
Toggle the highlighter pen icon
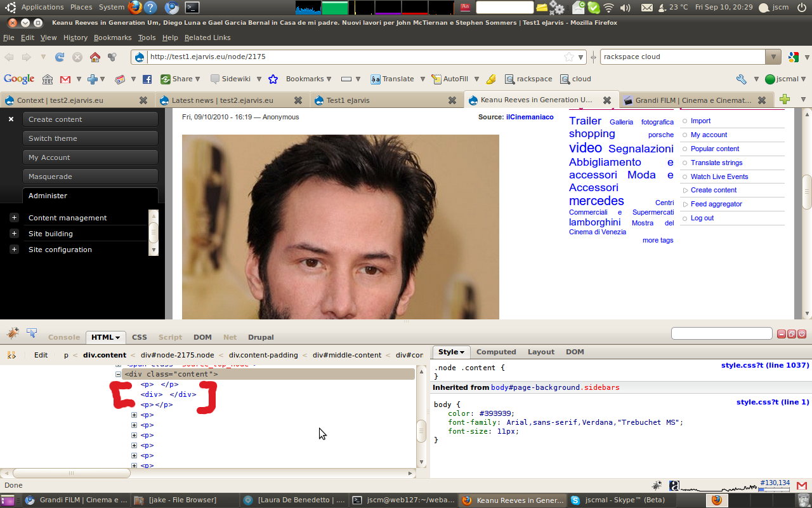(x=491, y=79)
